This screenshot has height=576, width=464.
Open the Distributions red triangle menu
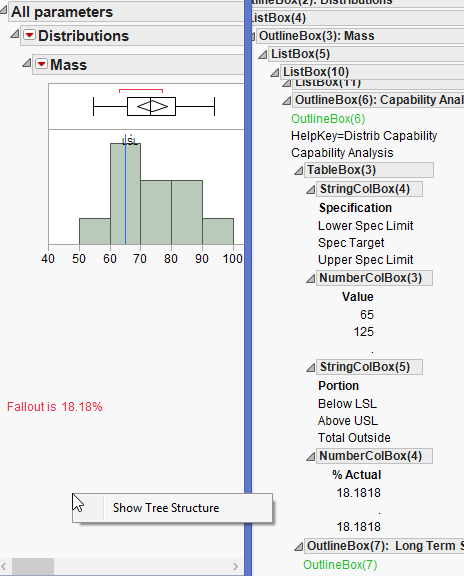click(x=29, y=35)
